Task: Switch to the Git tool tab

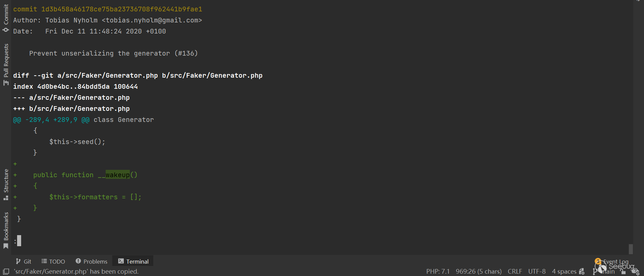Action: click(23, 261)
